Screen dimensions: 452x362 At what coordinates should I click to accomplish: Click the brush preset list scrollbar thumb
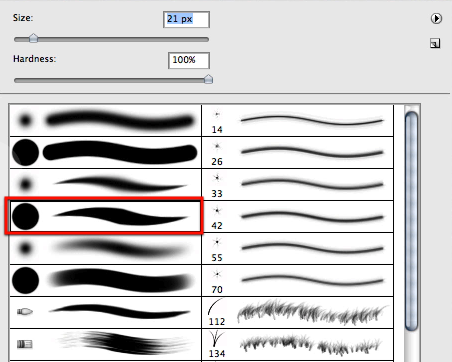pyautogui.click(x=412, y=221)
